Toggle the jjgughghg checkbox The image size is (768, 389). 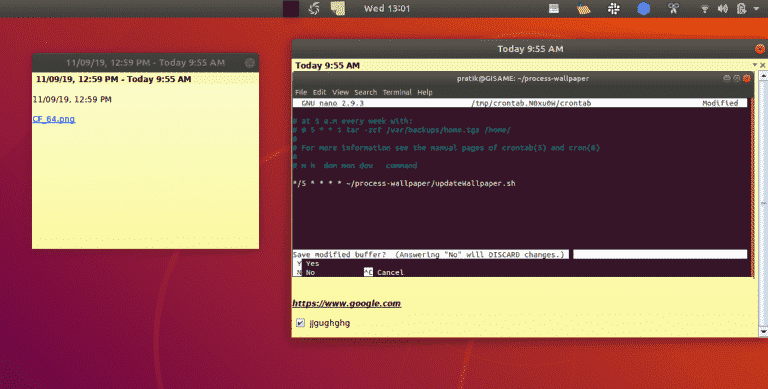[300, 323]
